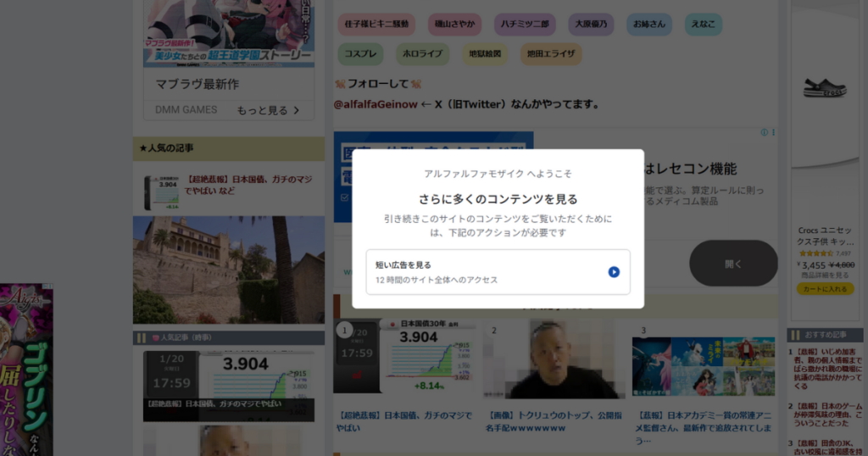The image size is (868, 456).
Task: Click the blue play icon in dialog
Action: click(614, 272)
